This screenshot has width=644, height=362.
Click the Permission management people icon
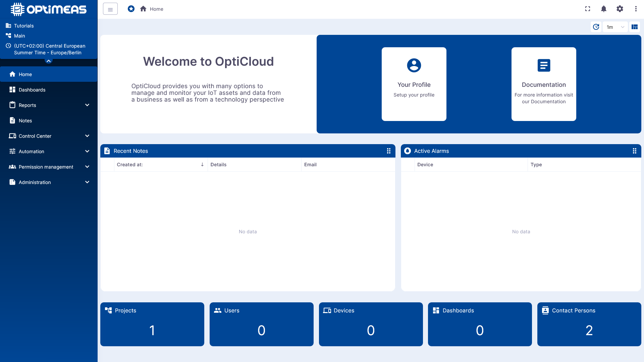tap(12, 167)
